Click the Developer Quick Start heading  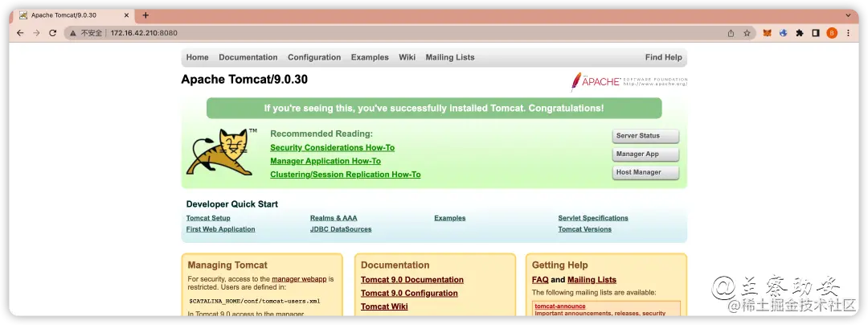pos(232,204)
